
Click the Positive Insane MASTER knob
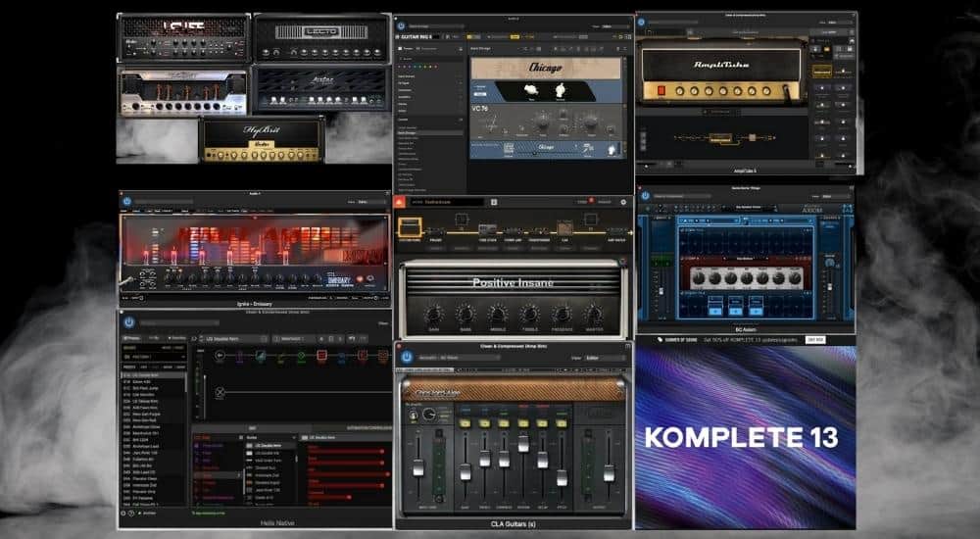594,314
